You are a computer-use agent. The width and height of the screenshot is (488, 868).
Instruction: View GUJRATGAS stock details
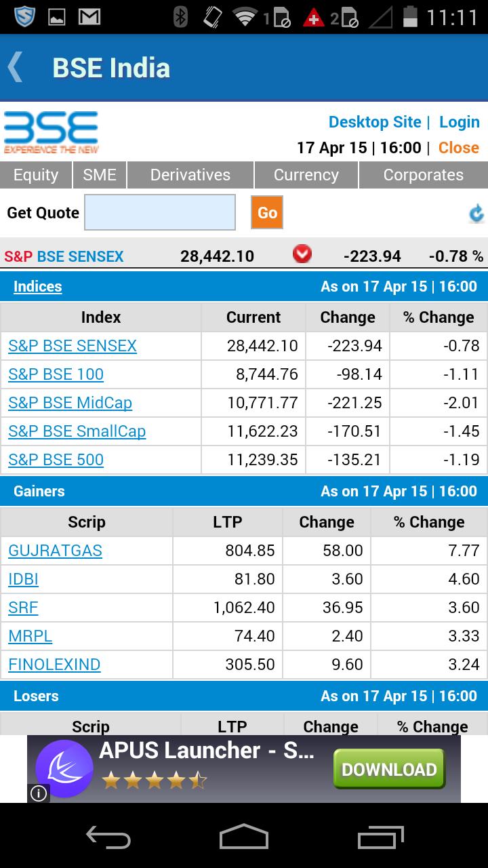55,551
